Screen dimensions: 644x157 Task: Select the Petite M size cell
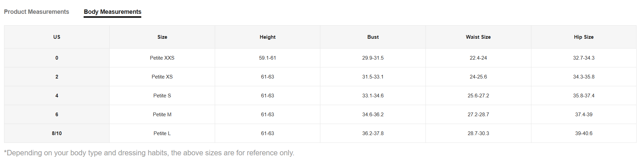tap(162, 115)
